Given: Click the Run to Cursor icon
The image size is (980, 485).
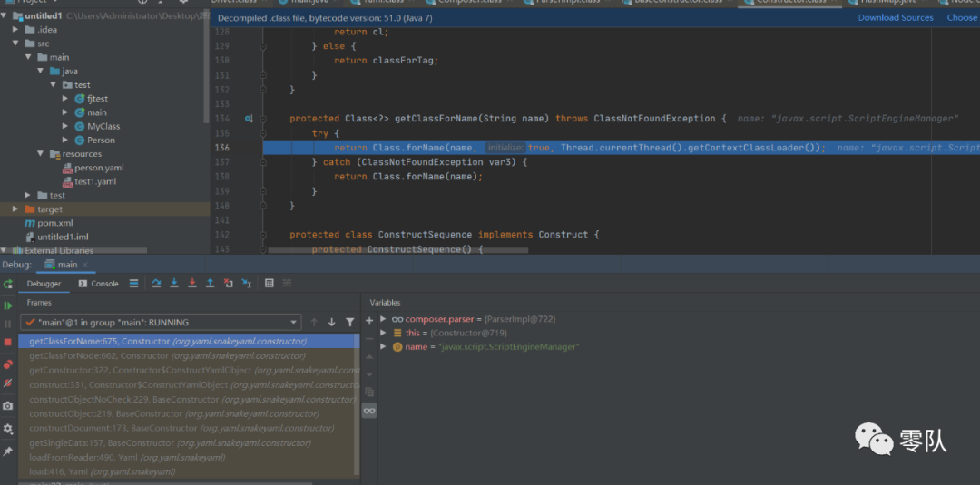Looking at the screenshot, I should pyautogui.click(x=247, y=284).
